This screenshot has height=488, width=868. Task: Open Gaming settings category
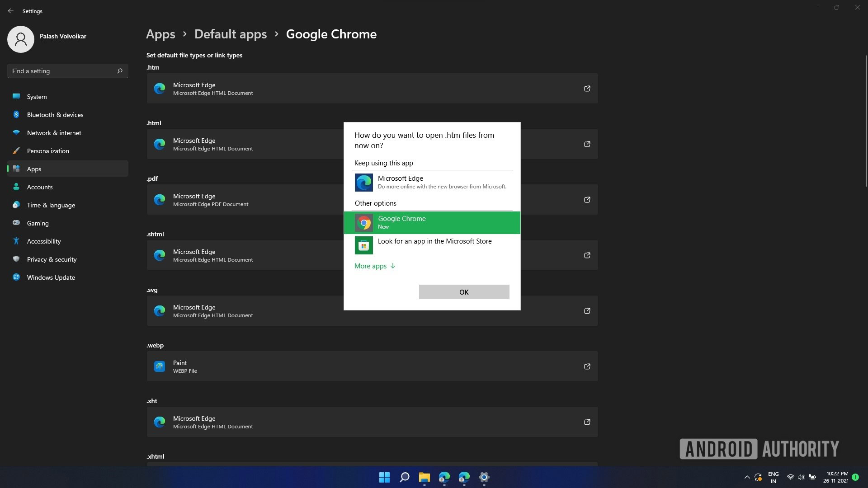(x=68, y=223)
